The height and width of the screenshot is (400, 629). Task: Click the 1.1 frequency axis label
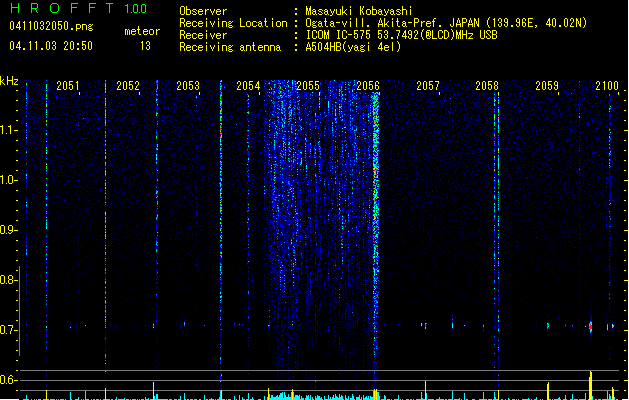click(8, 130)
